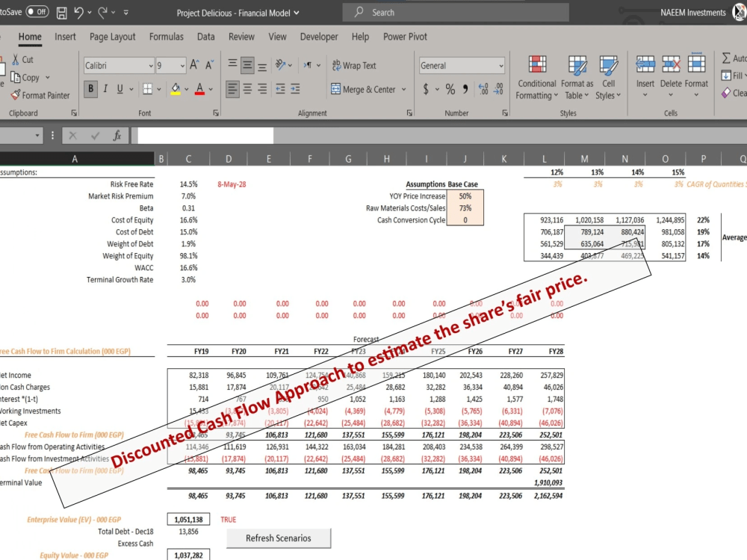The height and width of the screenshot is (560, 747).
Task: Open Alignment dialog launcher
Action: pyautogui.click(x=409, y=113)
